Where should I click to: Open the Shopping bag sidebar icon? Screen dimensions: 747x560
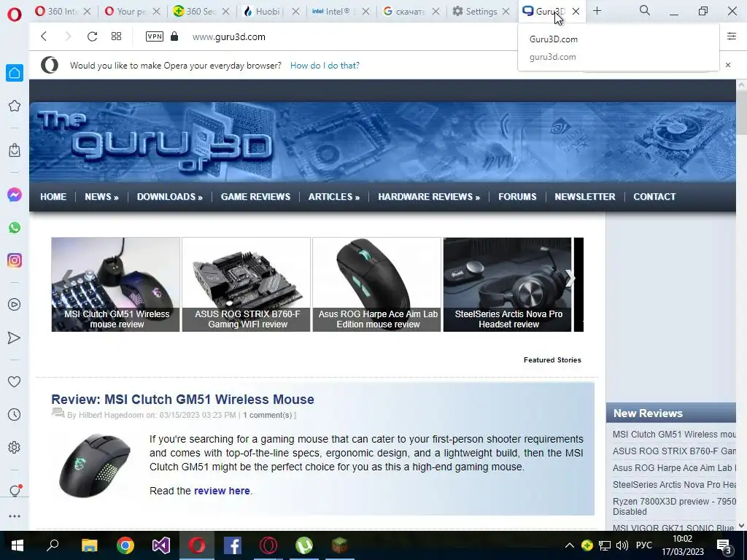point(15,150)
